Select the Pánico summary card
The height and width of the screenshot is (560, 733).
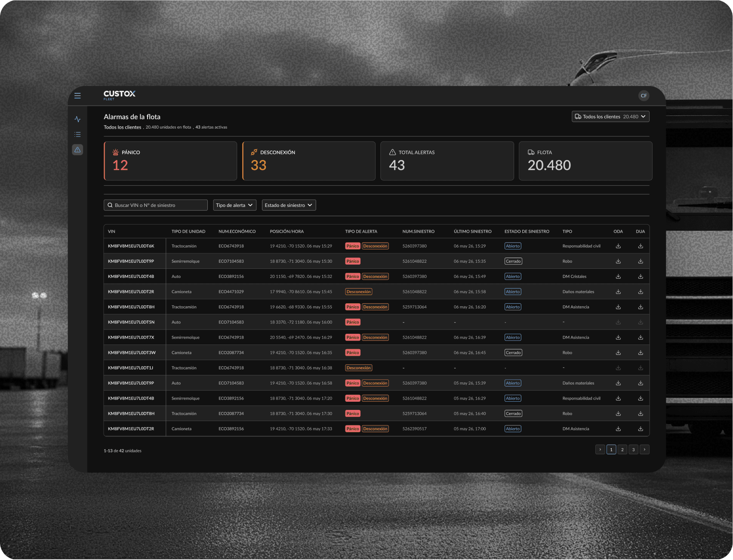pos(170,161)
